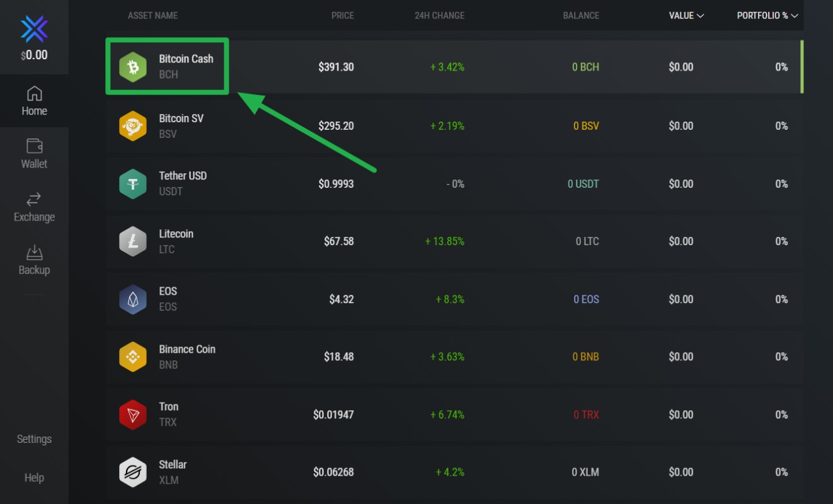The image size is (833, 504).
Task: Click the - 0% change value
Action: [x=454, y=184]
